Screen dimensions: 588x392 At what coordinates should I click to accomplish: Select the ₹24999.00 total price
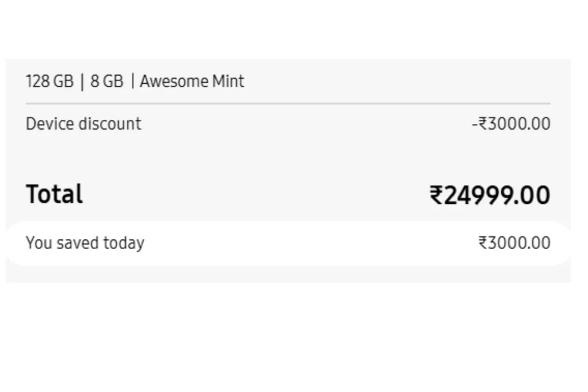point(490,195)
